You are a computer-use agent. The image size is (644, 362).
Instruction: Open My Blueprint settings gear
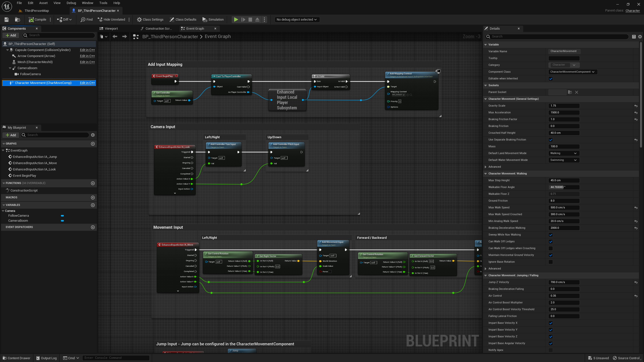[x=93, y=135]
